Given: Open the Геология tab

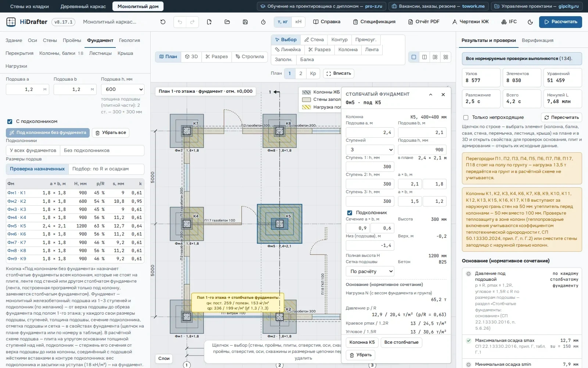Looking at the screenshot, I should pyautogui.click(x=129, y=40).
